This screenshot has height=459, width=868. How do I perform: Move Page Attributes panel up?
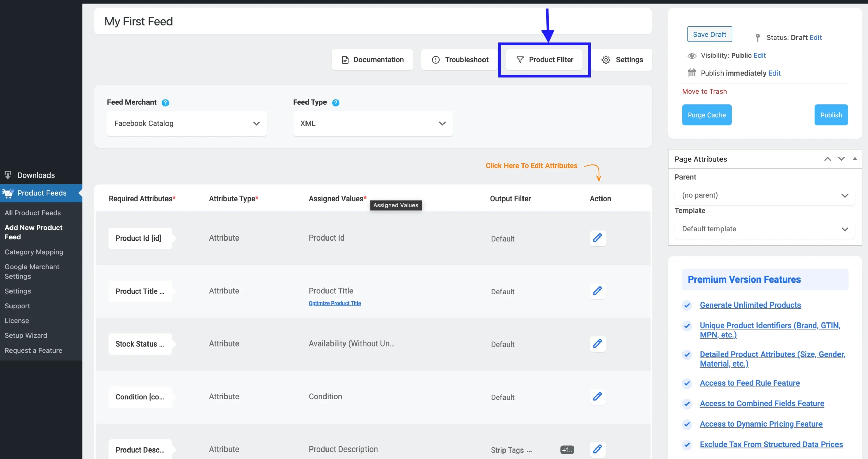pos(828,159)
